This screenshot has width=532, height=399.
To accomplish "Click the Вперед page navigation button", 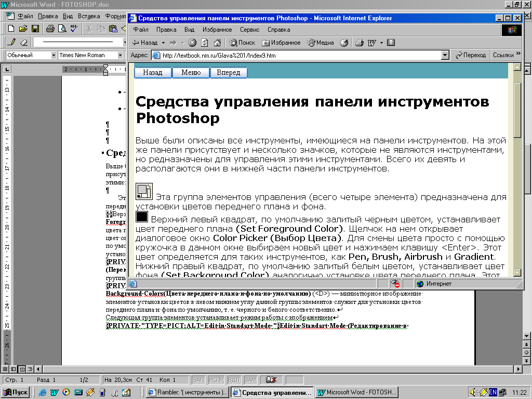I will (x=229, y=72).
